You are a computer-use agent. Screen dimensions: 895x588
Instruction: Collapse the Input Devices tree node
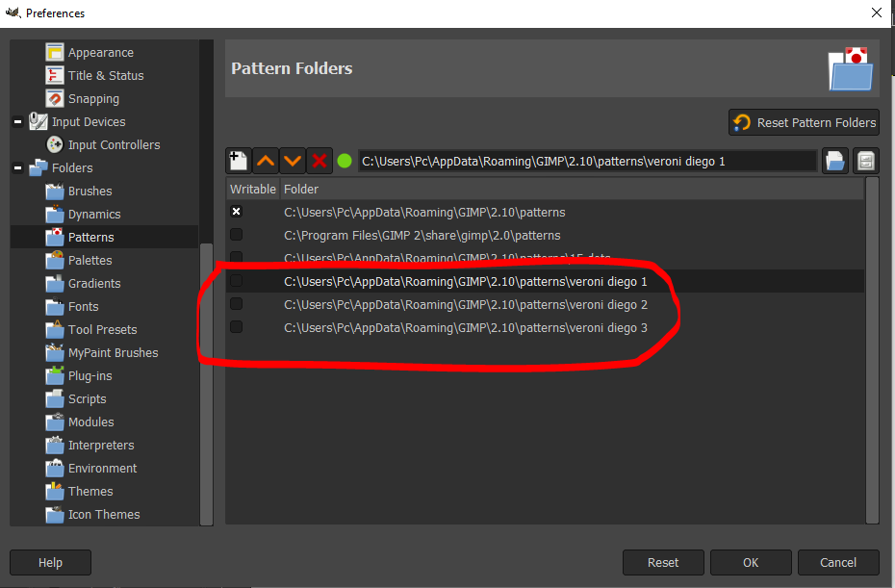coord(17,121)
